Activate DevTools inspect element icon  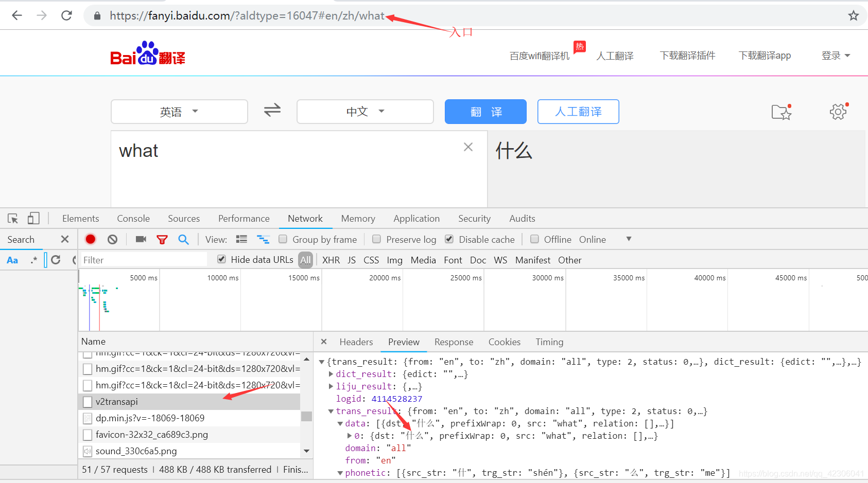click(x=13, y=219)
